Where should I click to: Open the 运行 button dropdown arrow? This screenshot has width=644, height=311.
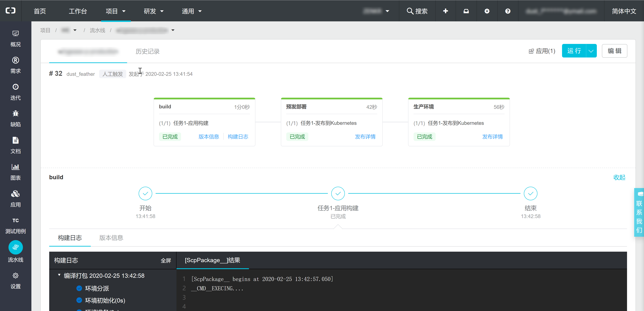[x=591, y=51]
